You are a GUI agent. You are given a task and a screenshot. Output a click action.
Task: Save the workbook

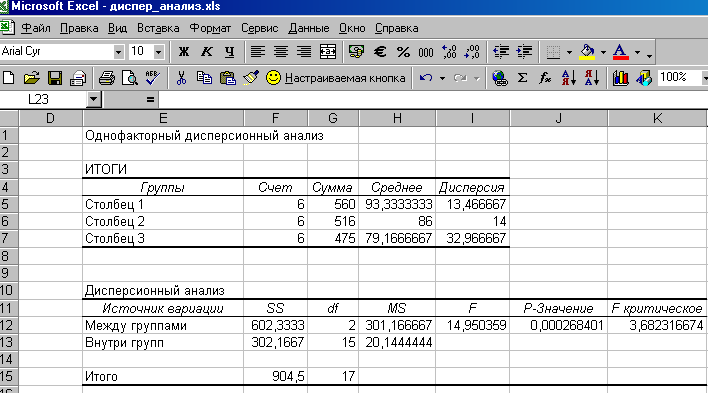pos(55,78)
